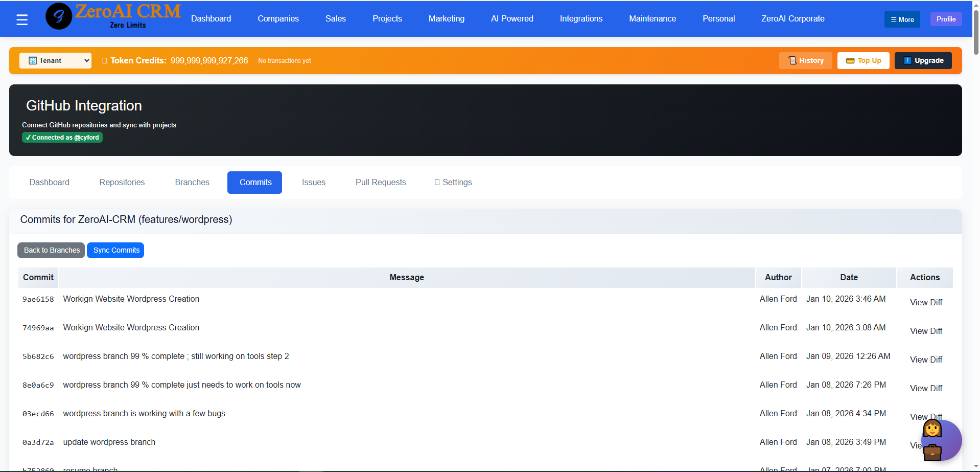The image size is (980, 472).
Task: Click Back to Branches button
Action: point(51,250)
